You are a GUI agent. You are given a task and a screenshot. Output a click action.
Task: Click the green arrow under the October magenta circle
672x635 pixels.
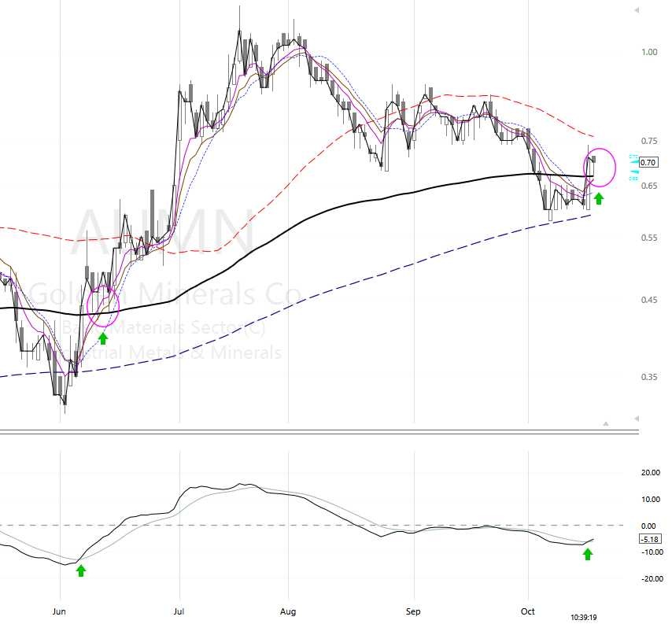599,198
